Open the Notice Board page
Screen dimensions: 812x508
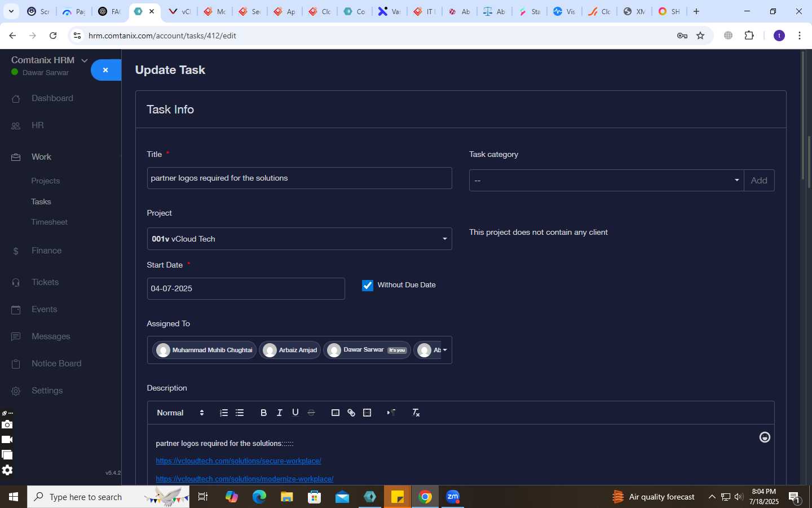coord(56,364)
